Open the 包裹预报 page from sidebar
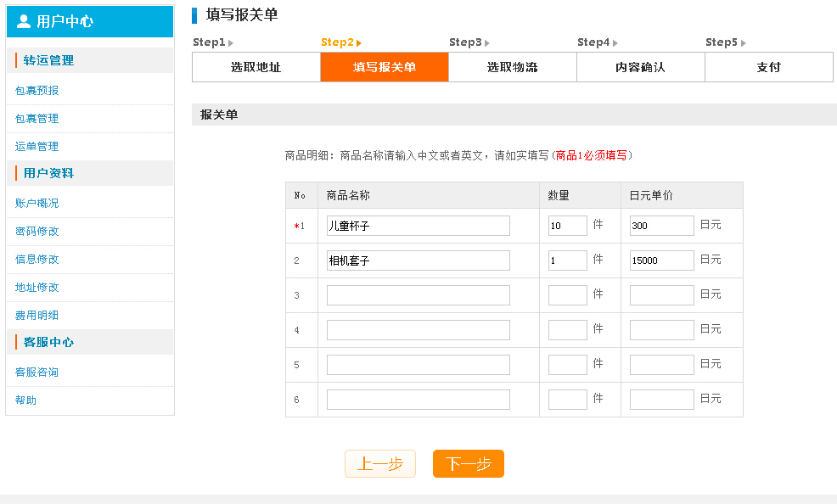 click(x=37, y=91)
